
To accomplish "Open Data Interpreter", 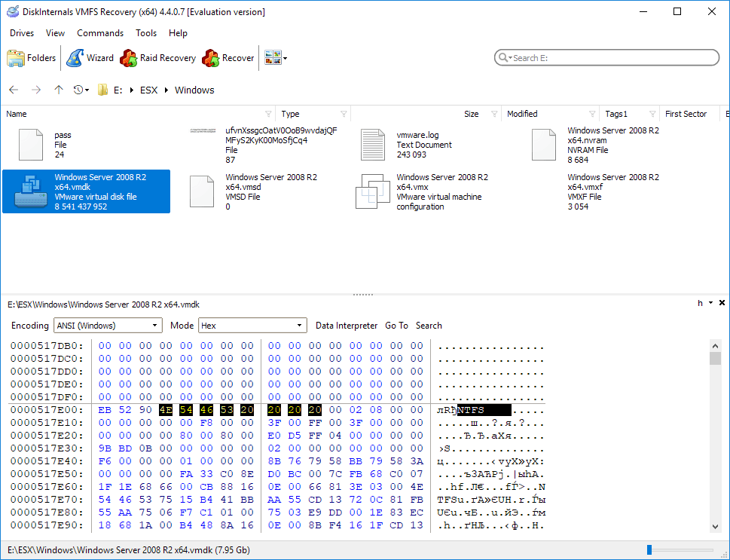I will (x=347, y=326).
